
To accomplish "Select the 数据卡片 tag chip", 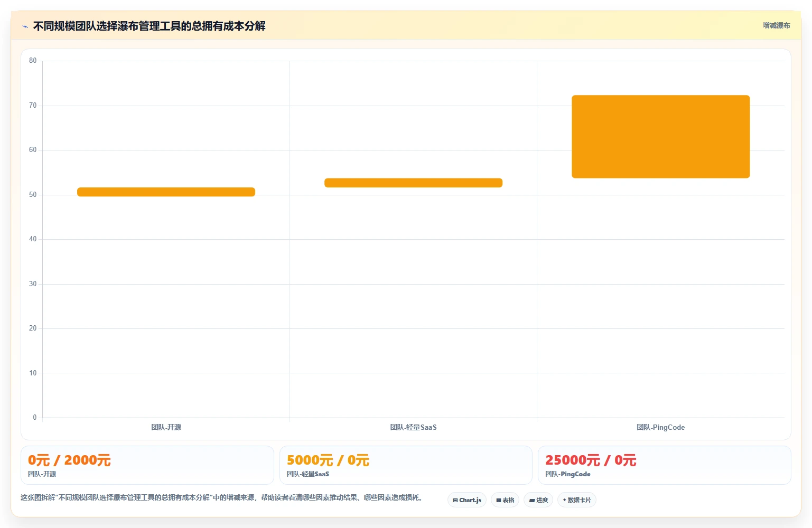I will tap(577, 500).
